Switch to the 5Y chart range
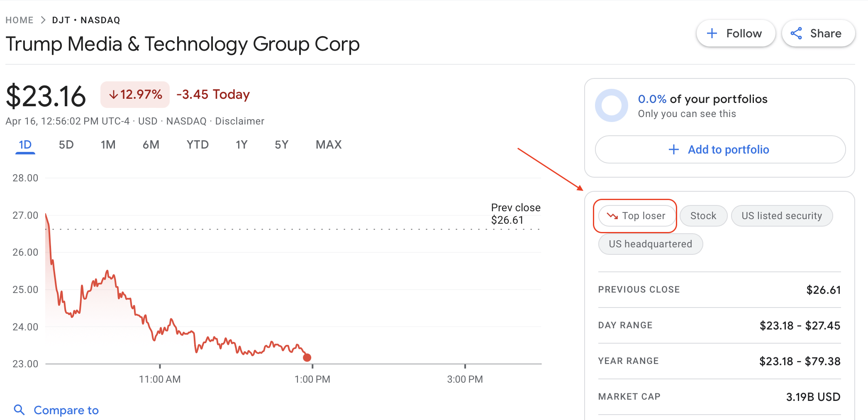The height and width of the screenshot is (420, 868). pyautogui.click(x=282, y=145)
